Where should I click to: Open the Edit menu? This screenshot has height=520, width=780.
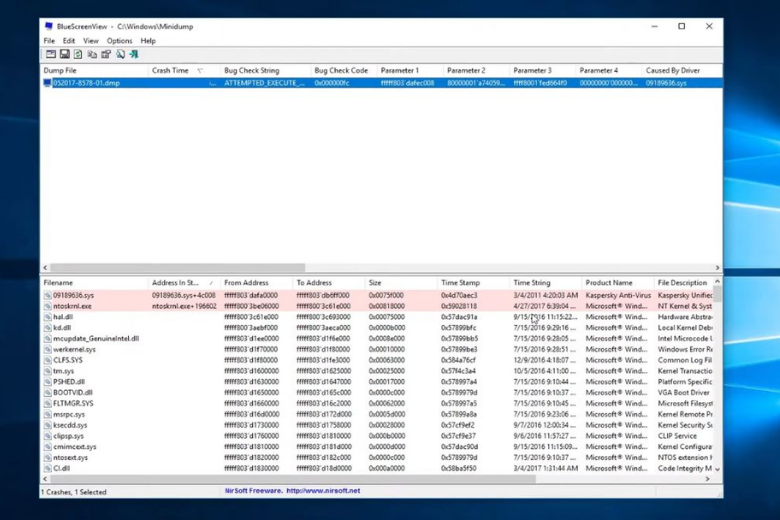pos(69,41)
